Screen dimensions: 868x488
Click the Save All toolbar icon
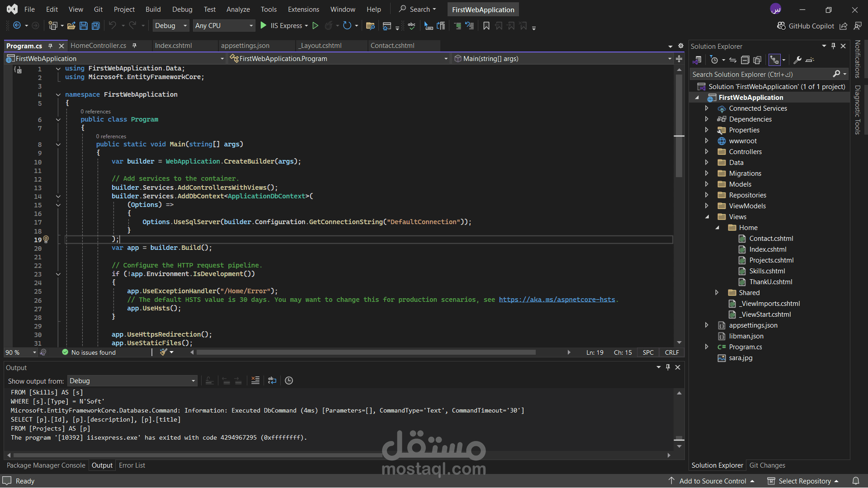pyautogui.click(x=95, y=26)
